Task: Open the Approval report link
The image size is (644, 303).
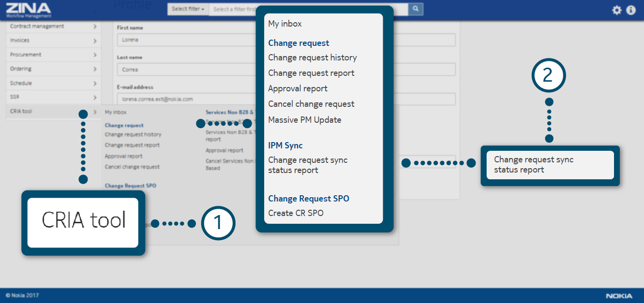Action: tap(123, 156)
